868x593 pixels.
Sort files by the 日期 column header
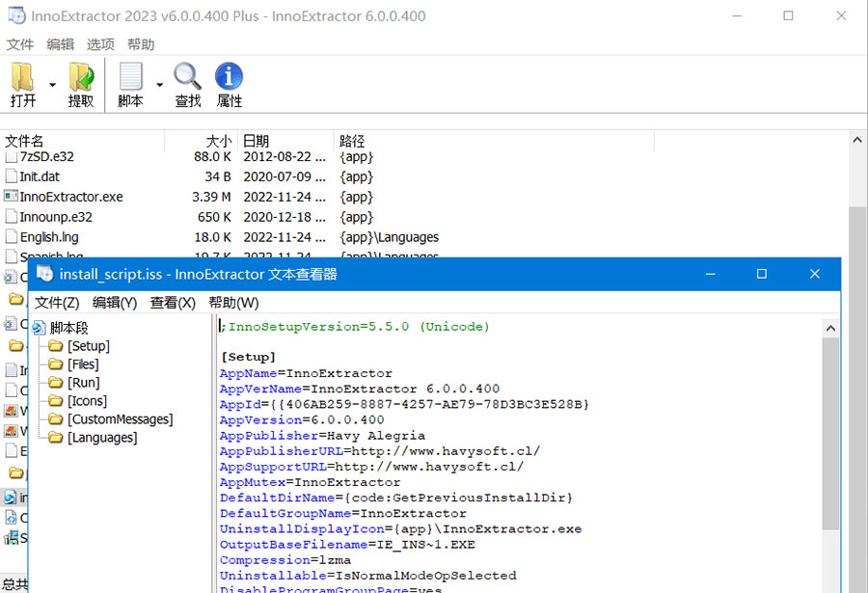pos(256,140)
